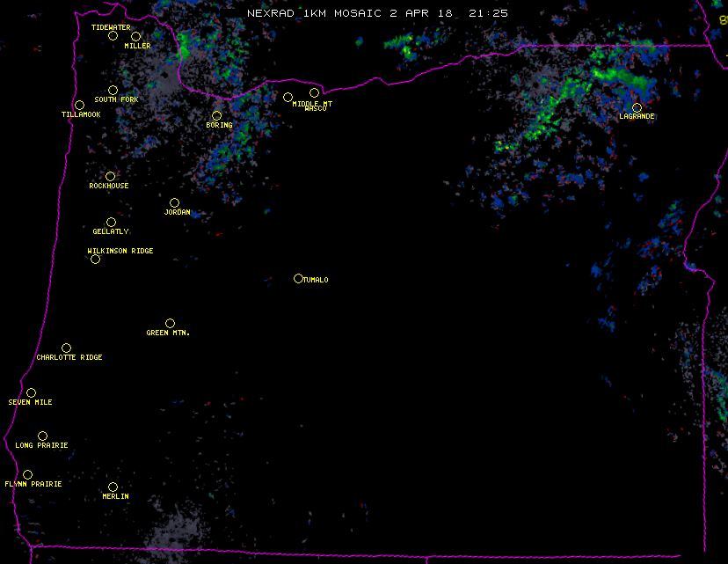The height and width of the screenshot is (564, 728).
Task: Click the Tumalo station circle marker
Action: tap(298, 278)
